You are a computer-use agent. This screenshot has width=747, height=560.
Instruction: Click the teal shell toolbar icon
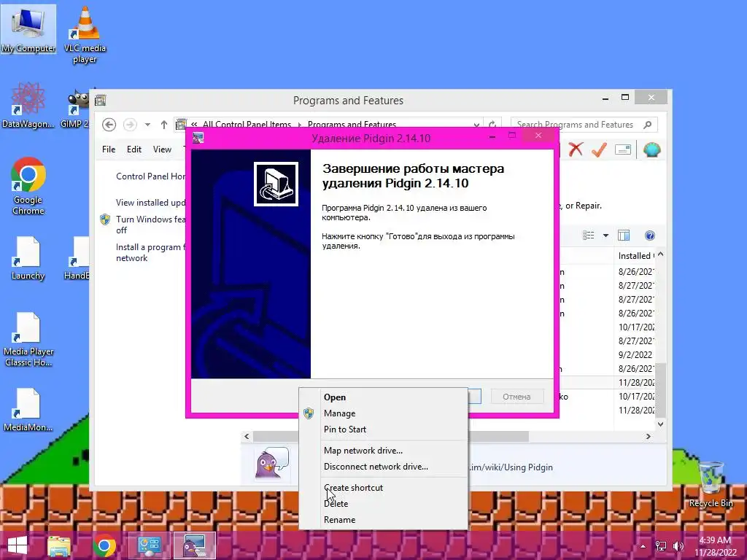click(x=651, y=149)
